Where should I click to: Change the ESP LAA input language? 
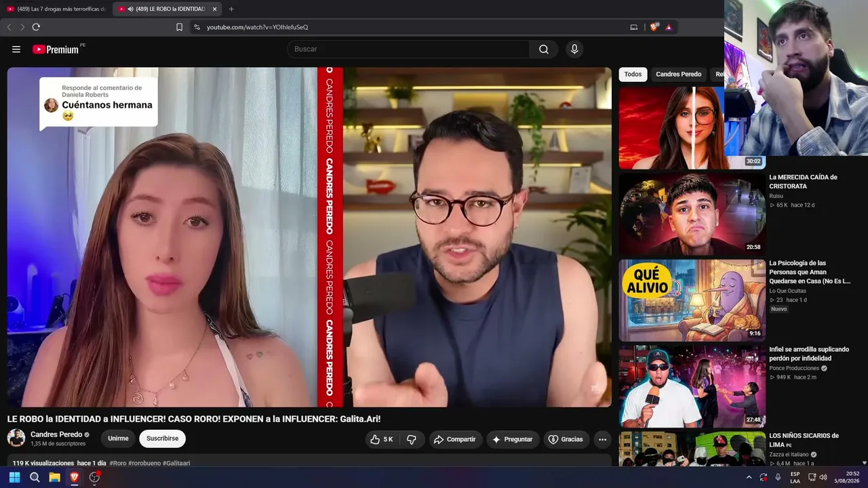(x=795, y=477)
